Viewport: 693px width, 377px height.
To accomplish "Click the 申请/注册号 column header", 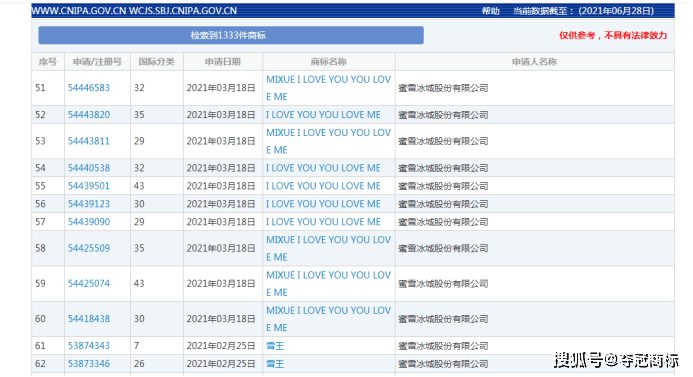I will point(97,62).
